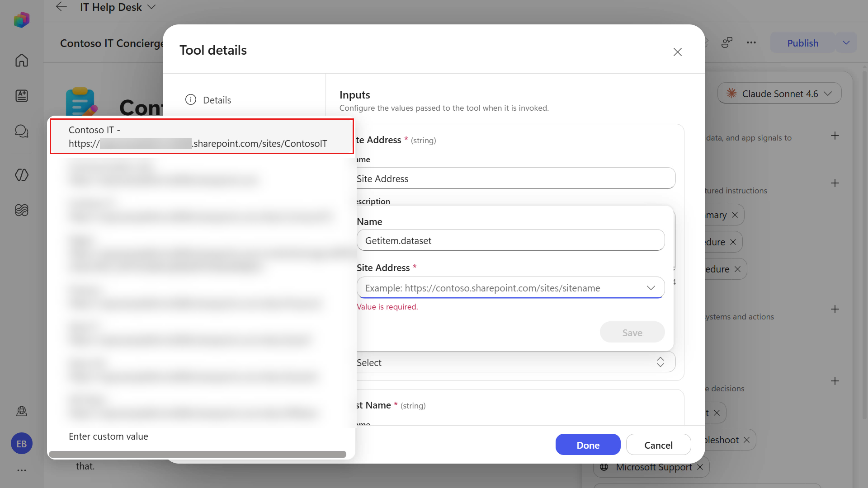Click the Publish button
This screenshot has height=488, width=868.
point(802,43)
